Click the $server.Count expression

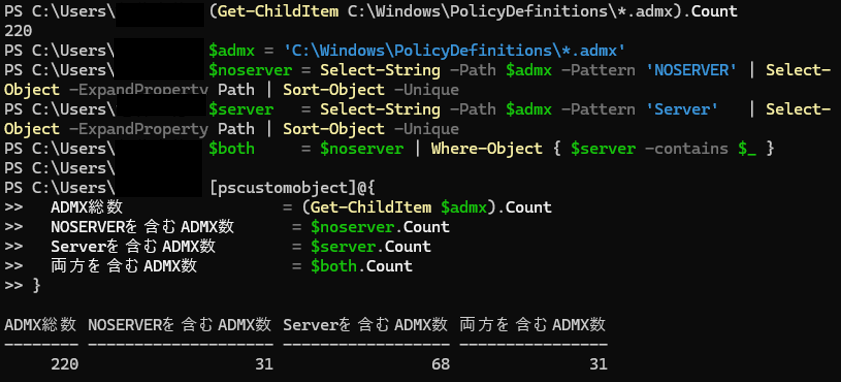coord(371,247)
